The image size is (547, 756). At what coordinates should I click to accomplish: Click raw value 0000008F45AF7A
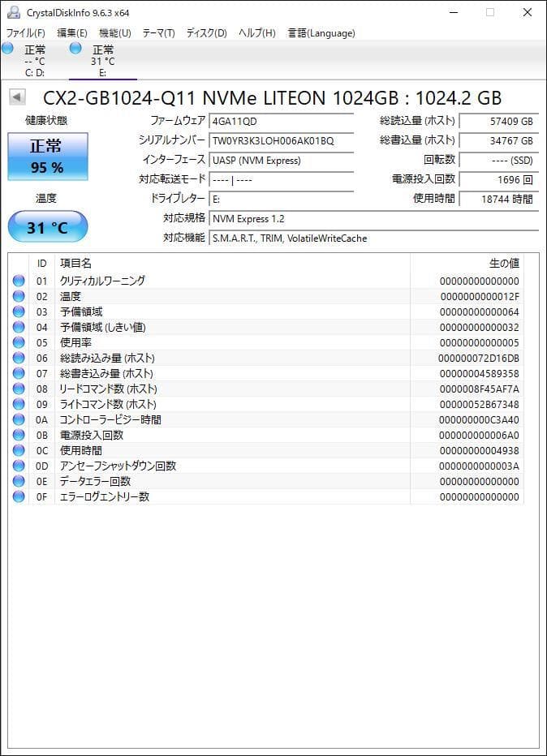tap(479, 389)
